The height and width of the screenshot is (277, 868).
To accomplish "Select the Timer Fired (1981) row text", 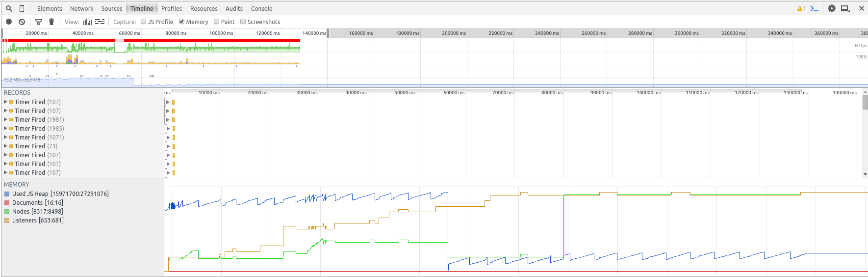I will (x=39, y=119).
